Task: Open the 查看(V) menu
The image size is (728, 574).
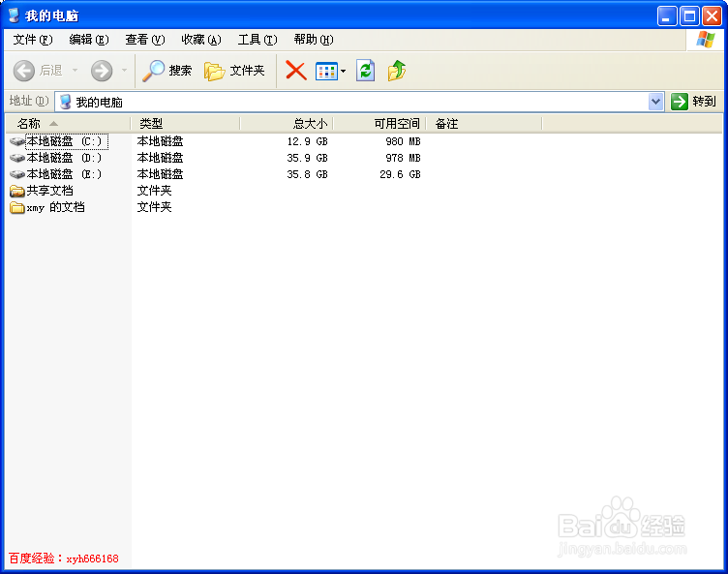Action: pyautogui.click(x=145, y=40)
